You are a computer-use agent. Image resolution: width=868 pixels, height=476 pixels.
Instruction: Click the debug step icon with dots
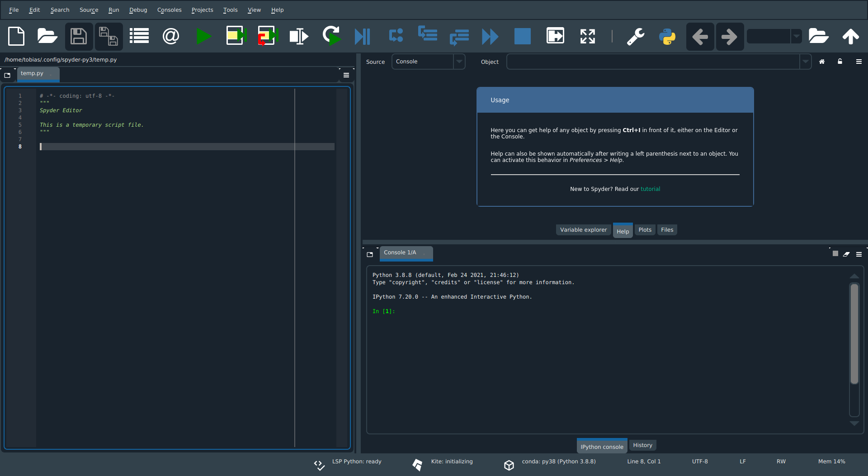(396, 35)
